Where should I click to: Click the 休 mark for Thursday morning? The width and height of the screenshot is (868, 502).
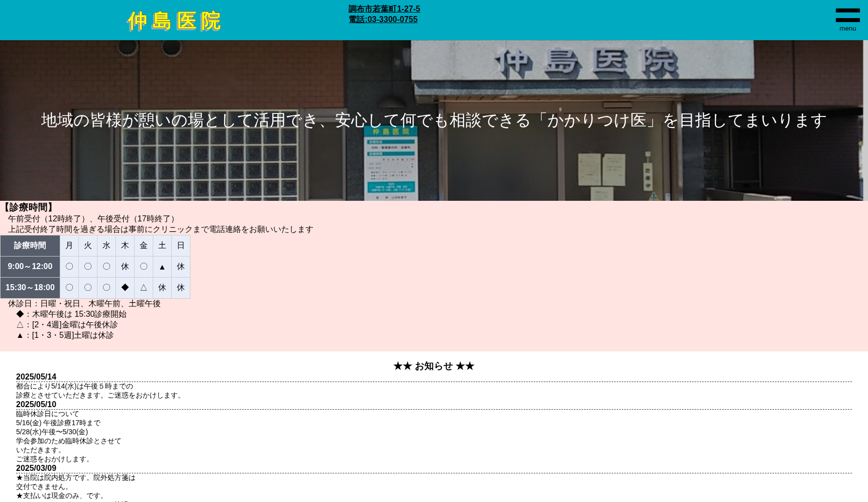point(125,267)
